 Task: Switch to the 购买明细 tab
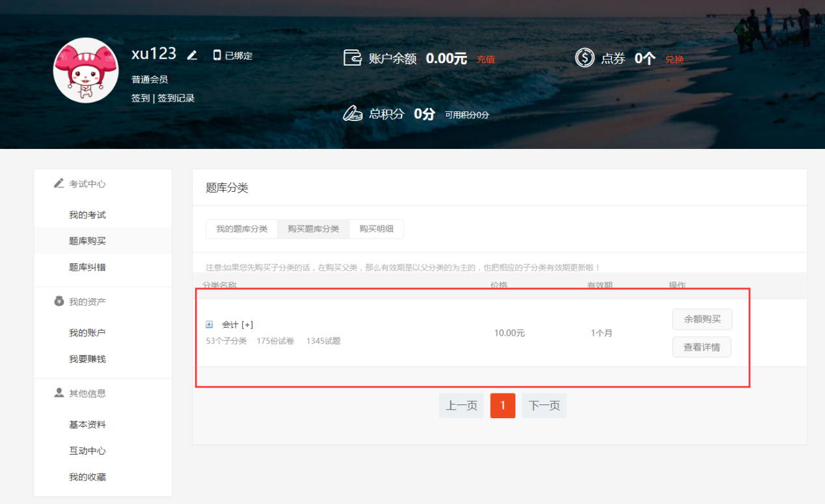pyautogui.click(x=376, y=229)
